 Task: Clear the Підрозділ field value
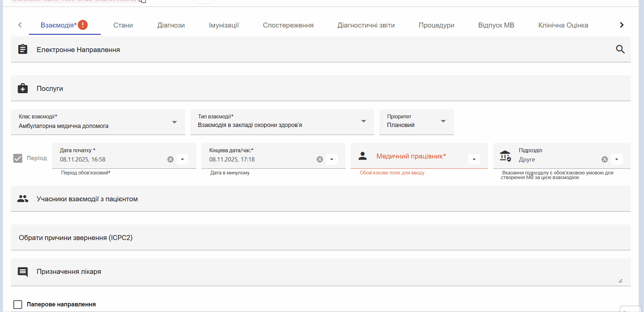605,159
